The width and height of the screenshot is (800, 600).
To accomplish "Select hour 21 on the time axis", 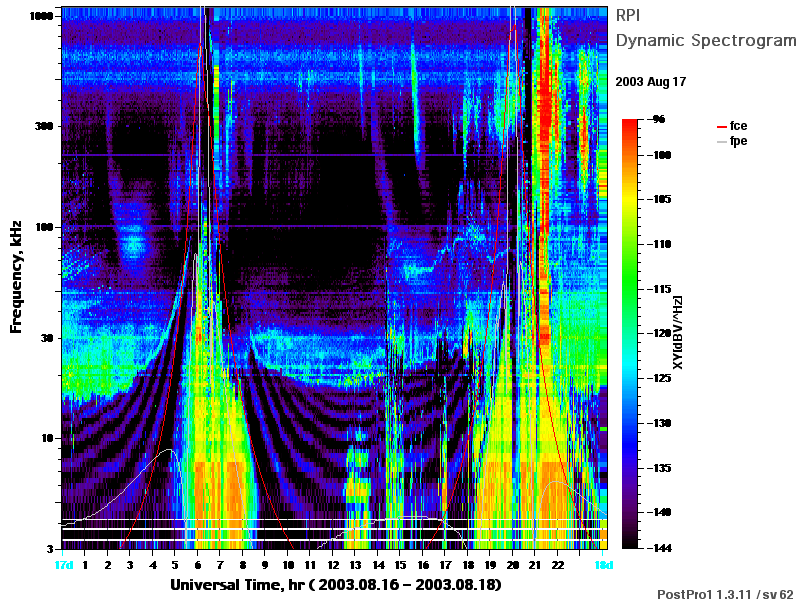I will click(x=535, y=565).
